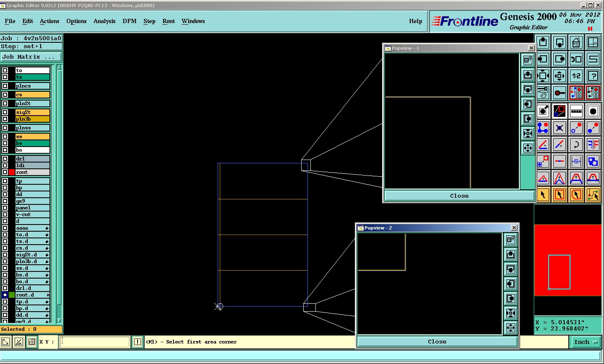Click the connected blue dots icon
Viewport: 604px width, 364px height.
tap(543, 128)
